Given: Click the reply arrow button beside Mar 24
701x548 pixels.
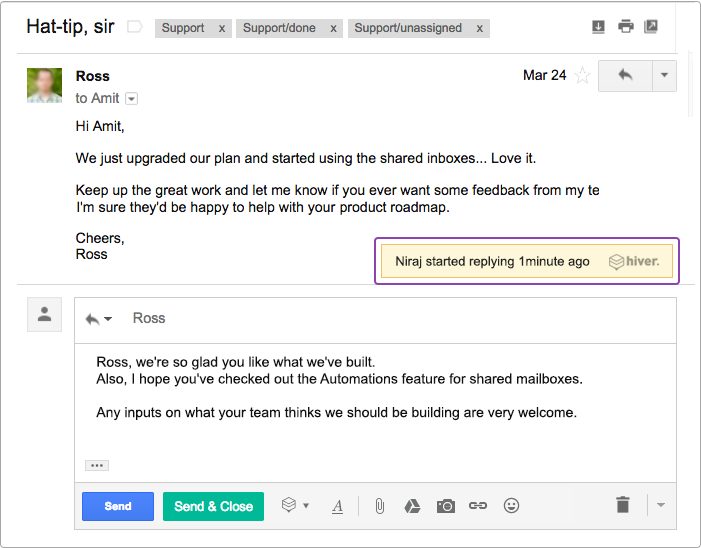Looking at the screenshot, I should (625, 76).
